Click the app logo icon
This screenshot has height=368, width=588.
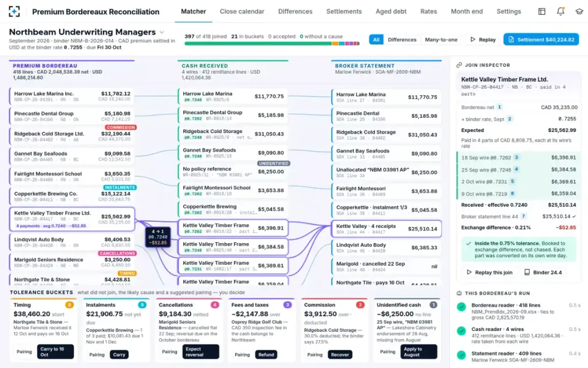tap(14, 11)
